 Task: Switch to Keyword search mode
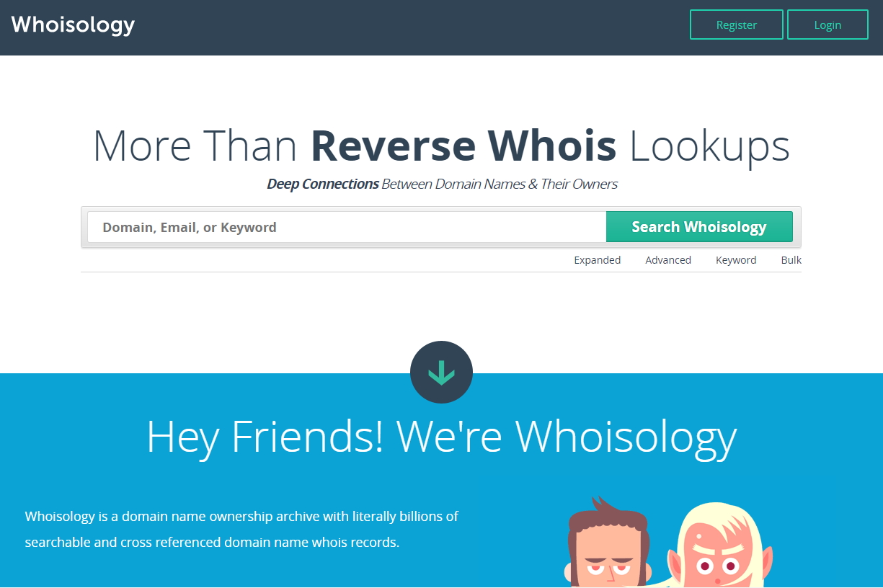736,260
